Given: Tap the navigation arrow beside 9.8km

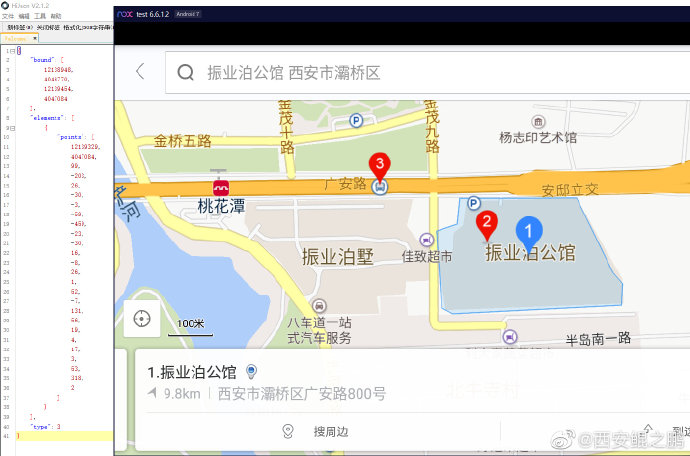Looking at the screenshot, I should tap(152, 393).
